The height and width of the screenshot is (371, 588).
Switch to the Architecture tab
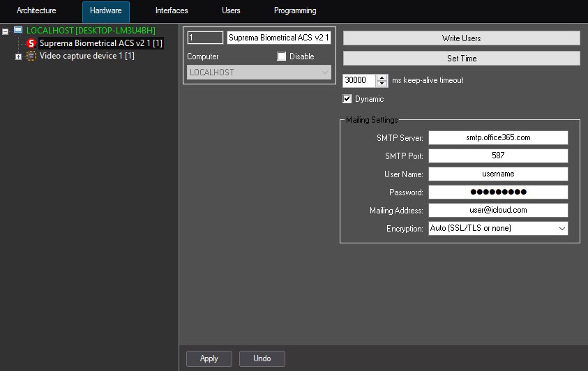pyautogui.click(x=36, y=11)
